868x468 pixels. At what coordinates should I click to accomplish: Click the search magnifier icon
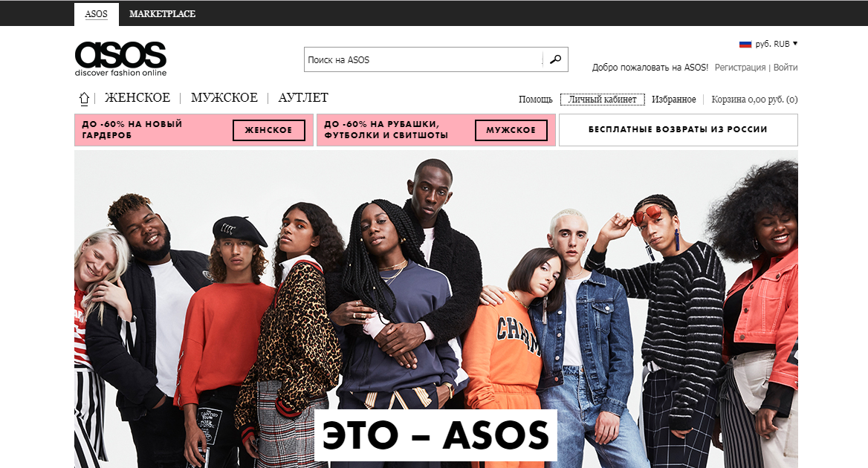point(555,59)
